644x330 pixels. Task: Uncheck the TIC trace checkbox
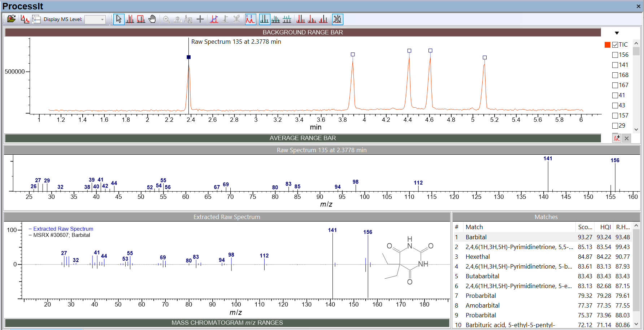615,45
